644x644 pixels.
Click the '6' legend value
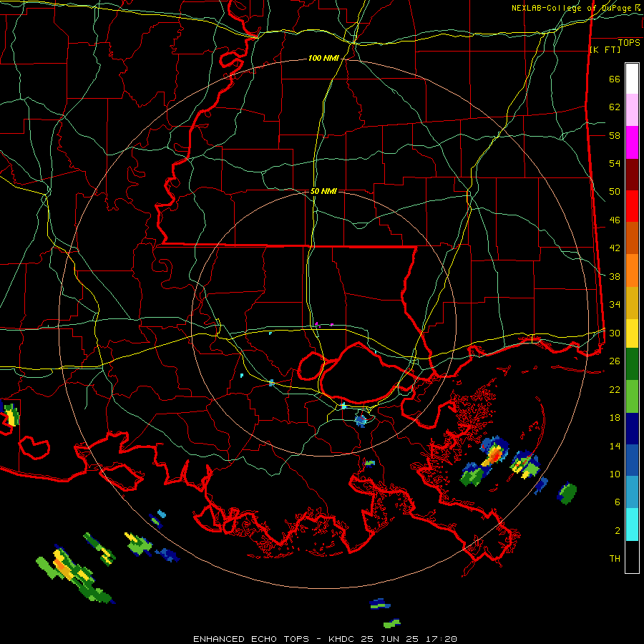[x=618, y=502]
